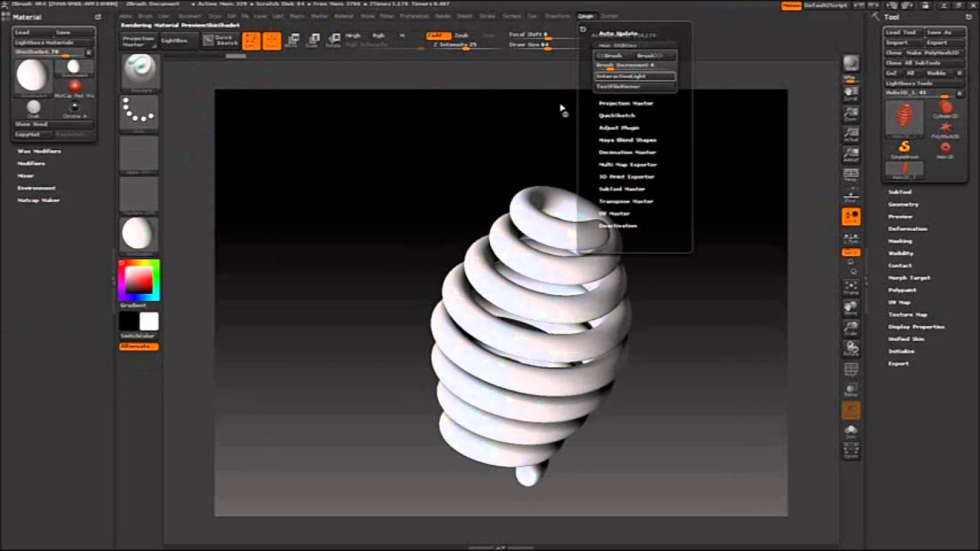The image size is (980, 551).
Task: Expand the Modifiers section in Material panel
Action: [x=31, y=164]
